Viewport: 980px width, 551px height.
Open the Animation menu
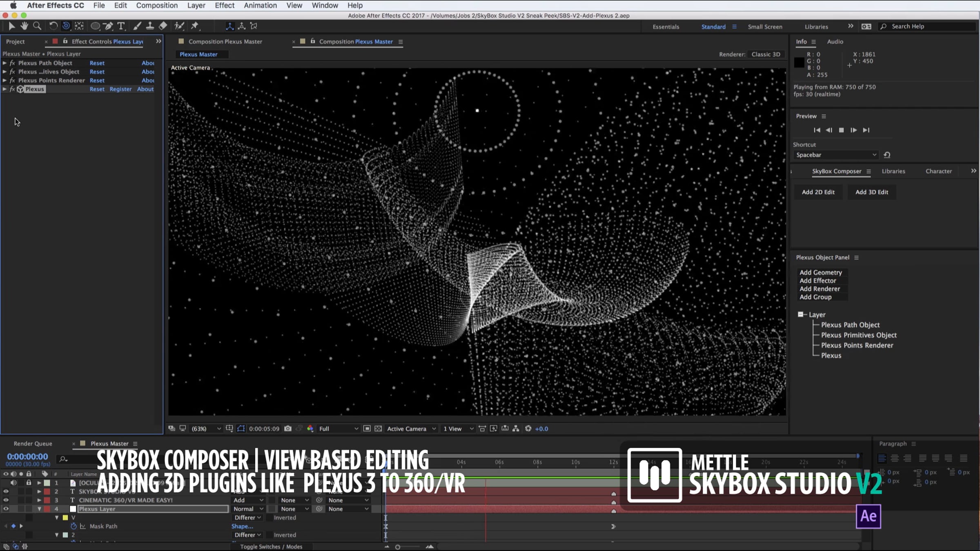pyautogui.click(x=260, y=5)
